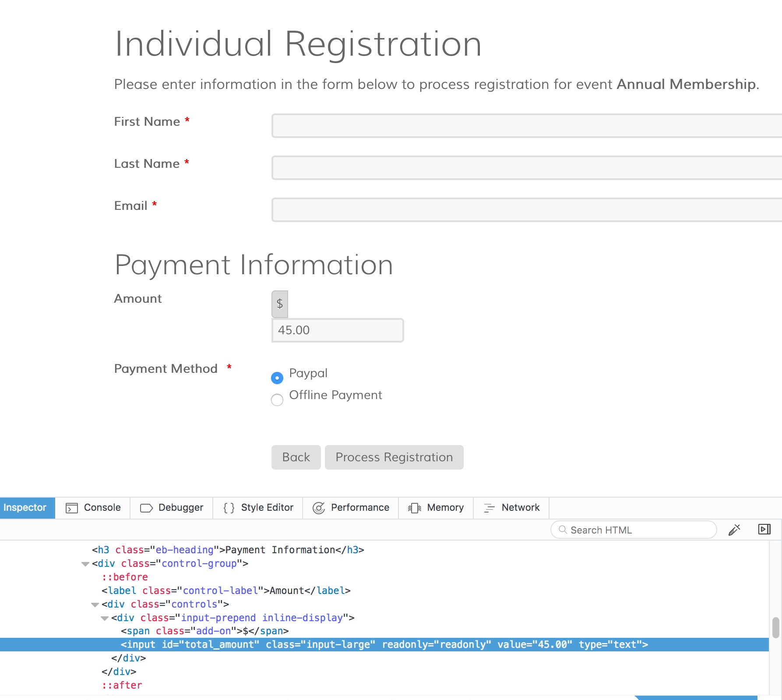This screenshot has height=700, width=782.
Task: Click the Style Editor braces icon
Action: (229, 508)
